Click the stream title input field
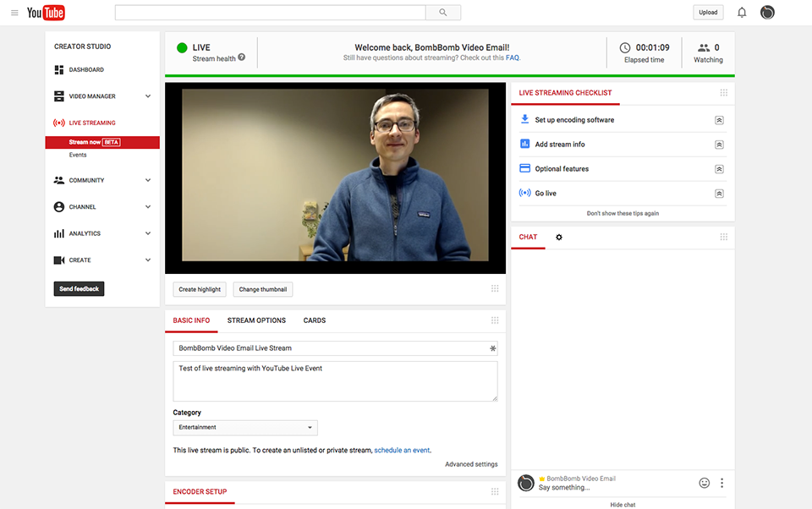 335,348
